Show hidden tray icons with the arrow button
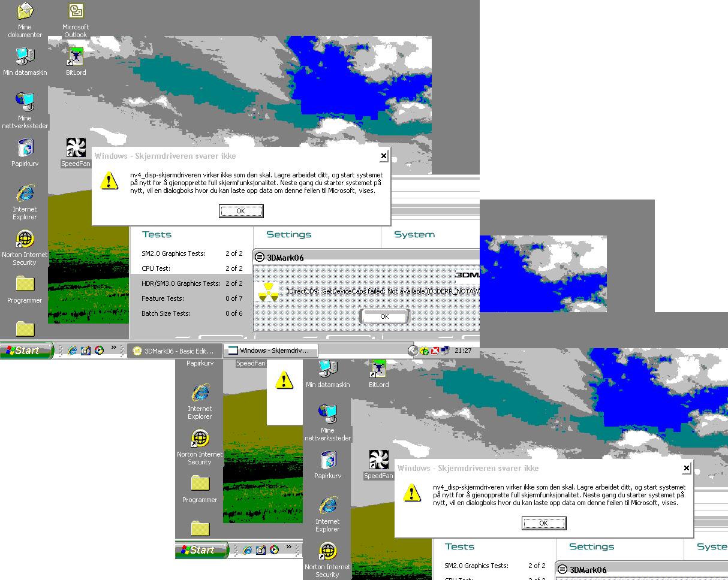Screen dimensions: 728x580 (413, 351)
